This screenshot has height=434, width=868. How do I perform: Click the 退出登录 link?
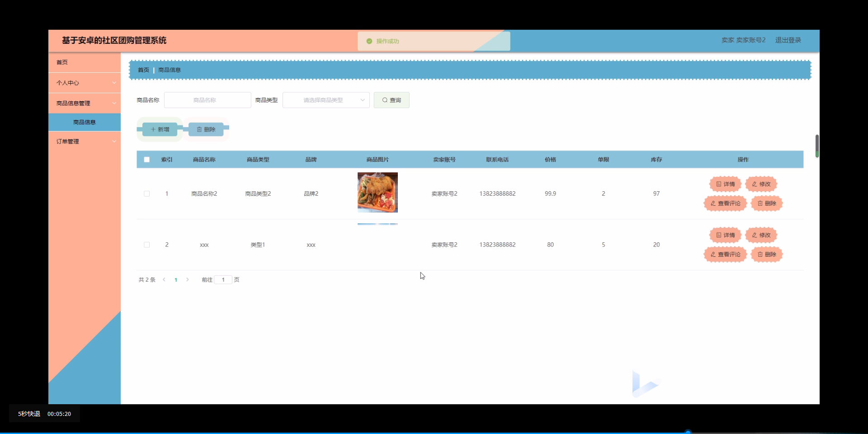(x=788, y=40)
